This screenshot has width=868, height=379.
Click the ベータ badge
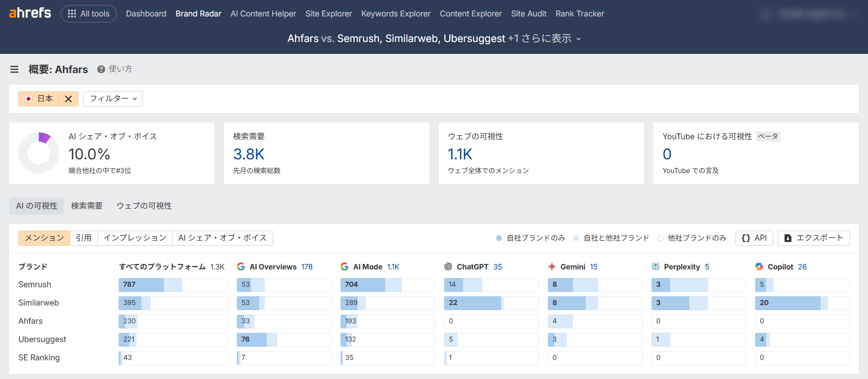pos(768,137)
